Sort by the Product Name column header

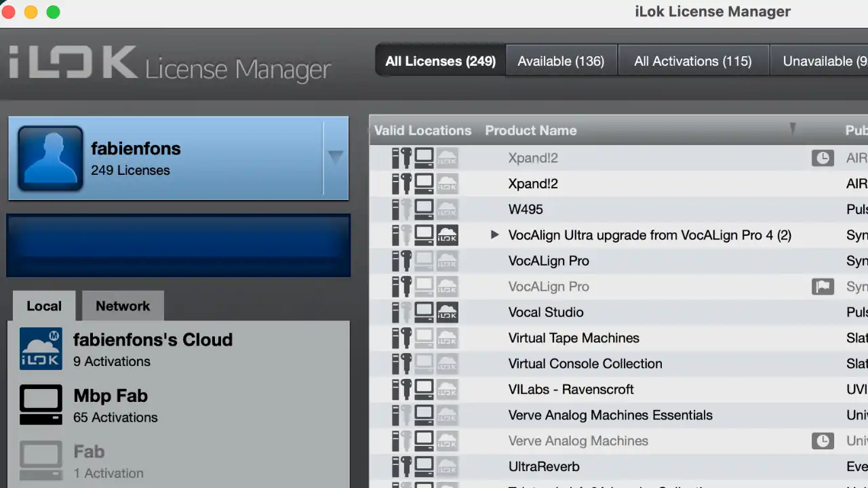tap(531, 130)
